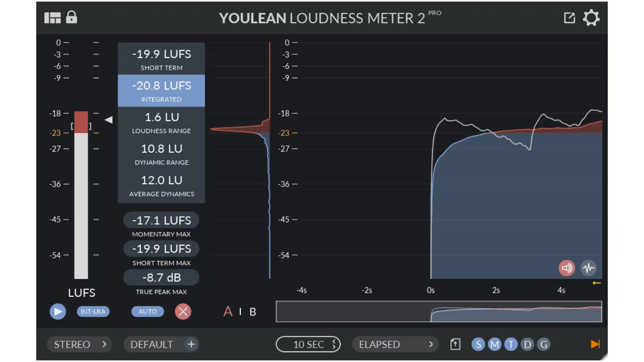
Task: Toggle the S short-term graph button
Action: tap(478, 344)
